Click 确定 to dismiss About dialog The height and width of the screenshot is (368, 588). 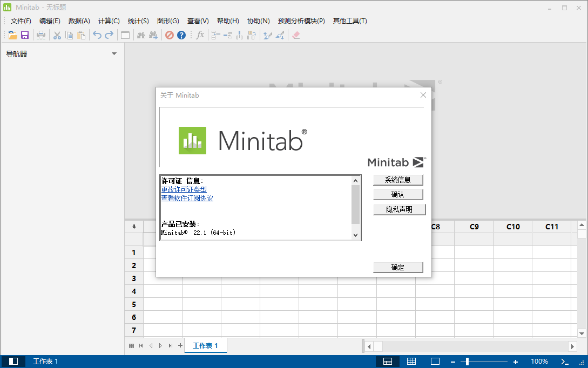pyautogui.click(x=398, y=267)
